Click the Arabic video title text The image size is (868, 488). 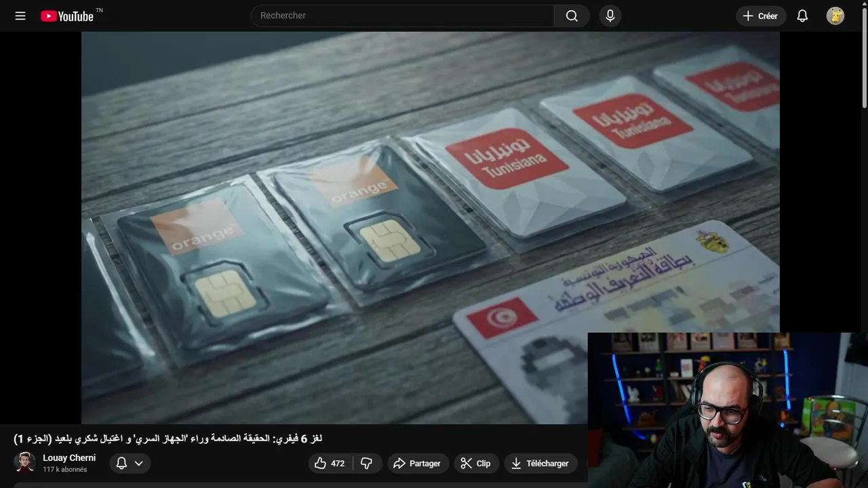pos(168,439)
